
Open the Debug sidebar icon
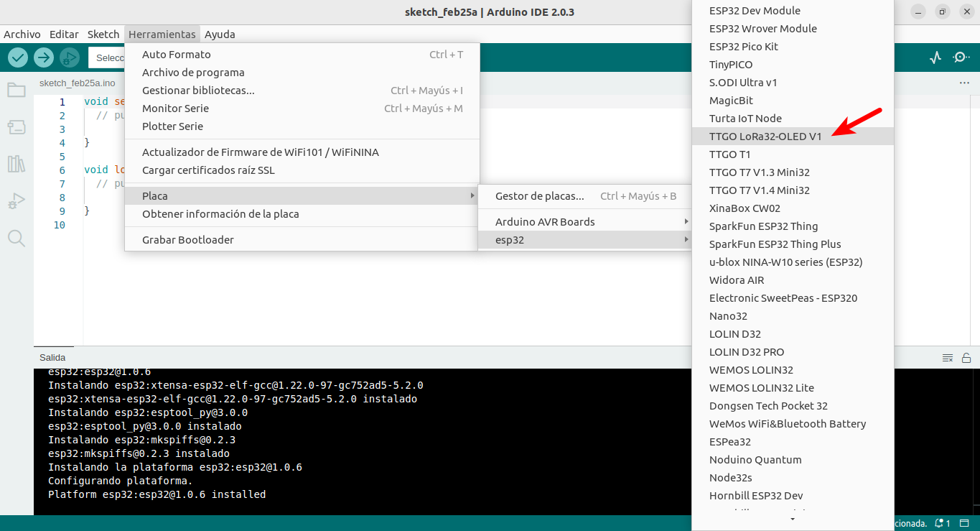(x=17, y=201)
